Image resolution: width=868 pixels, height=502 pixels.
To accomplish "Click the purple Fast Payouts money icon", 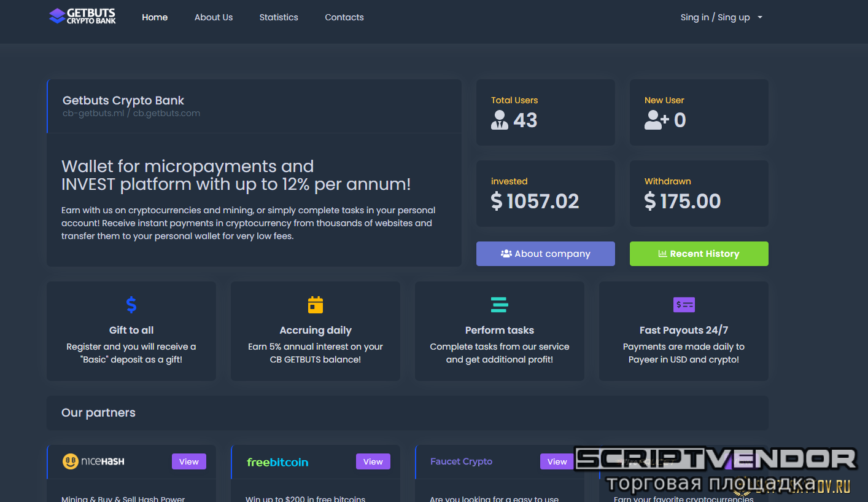I will click(x=684, y=305).
